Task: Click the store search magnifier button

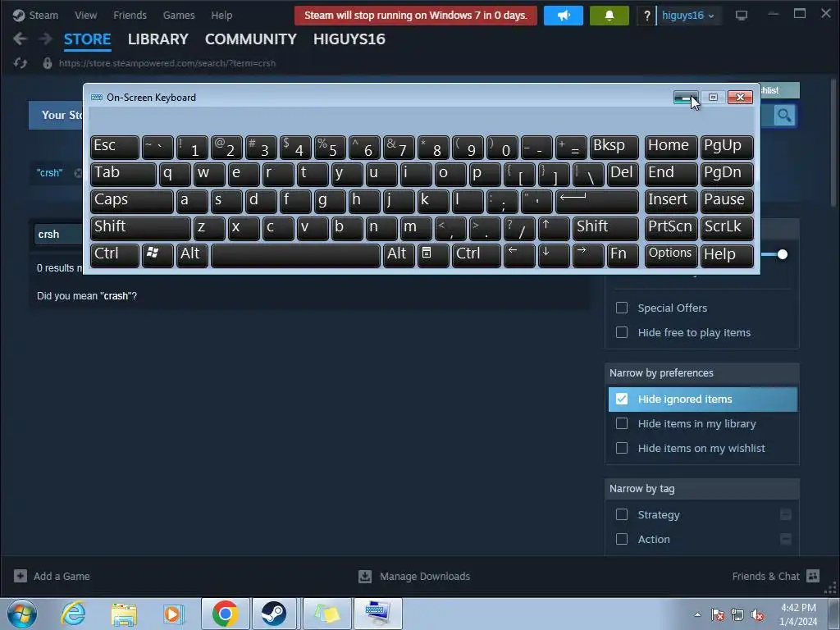Action: 783,115
